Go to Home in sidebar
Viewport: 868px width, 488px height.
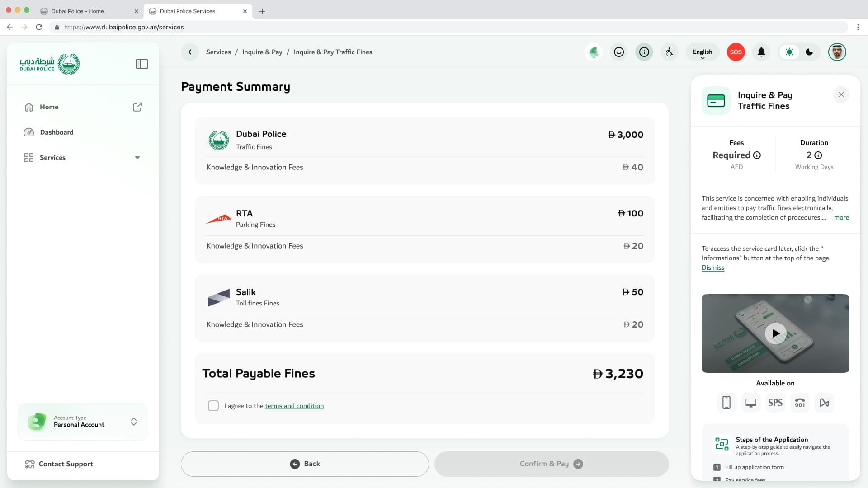click(49, 107)
